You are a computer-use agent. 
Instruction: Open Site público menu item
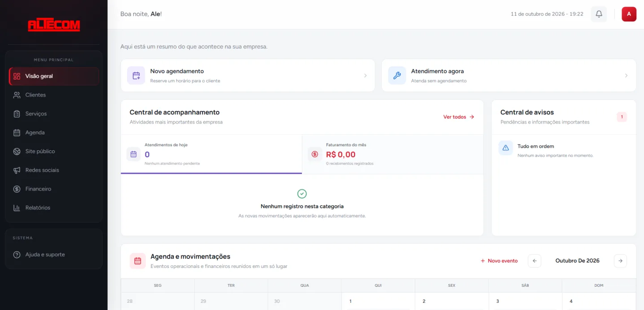point(54,151)
